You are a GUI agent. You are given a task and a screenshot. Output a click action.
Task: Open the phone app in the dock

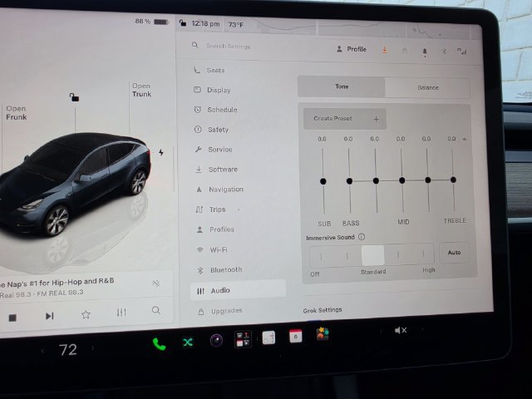(x=159, y=344)
